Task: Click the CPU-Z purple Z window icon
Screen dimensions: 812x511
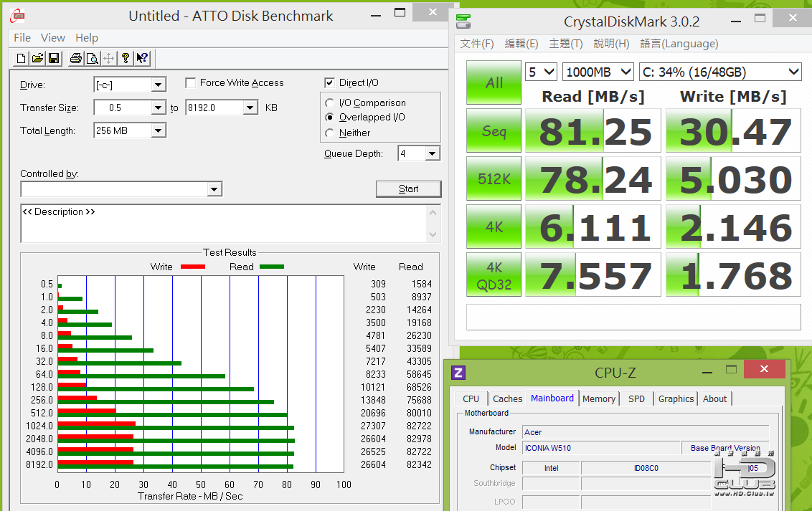Action: [458, 373]
